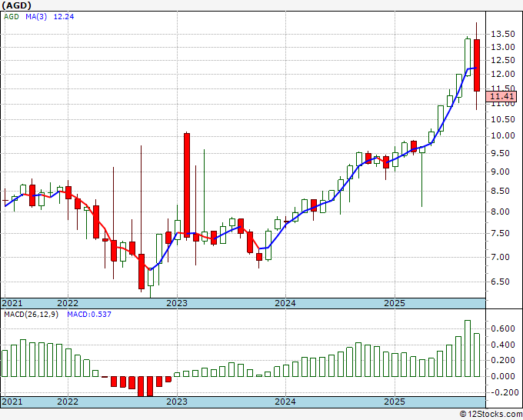523x420 pixels.
Task: Click the MA(3) legend label
Action: [36, 17]
